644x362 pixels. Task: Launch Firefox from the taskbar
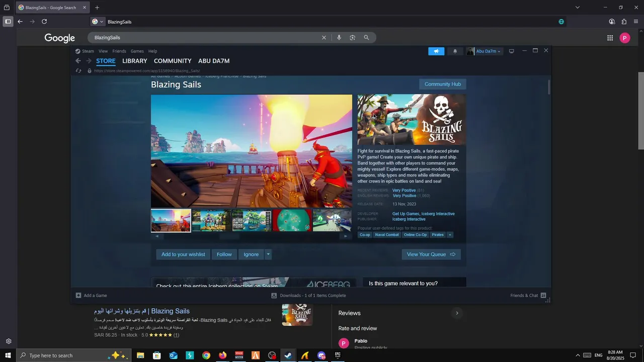(222, 355)
